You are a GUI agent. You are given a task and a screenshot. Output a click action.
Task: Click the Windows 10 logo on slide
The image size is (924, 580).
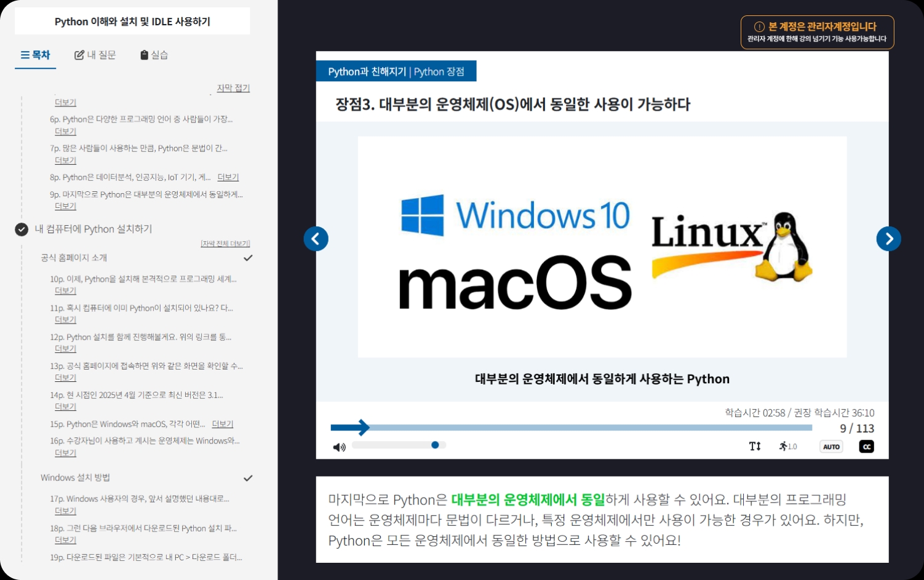click(516, 215)
